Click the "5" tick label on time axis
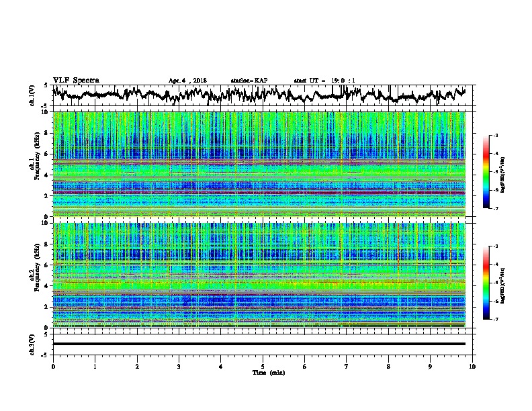The image size is (532, 411). click(x=263, y=367)
